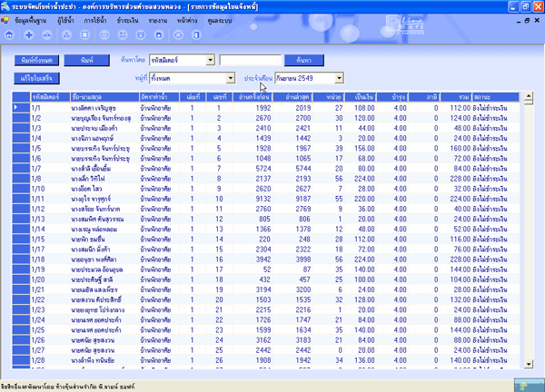Open the ประจำเดือน month dropdown

pyautogui.click(x=339, y=78)
